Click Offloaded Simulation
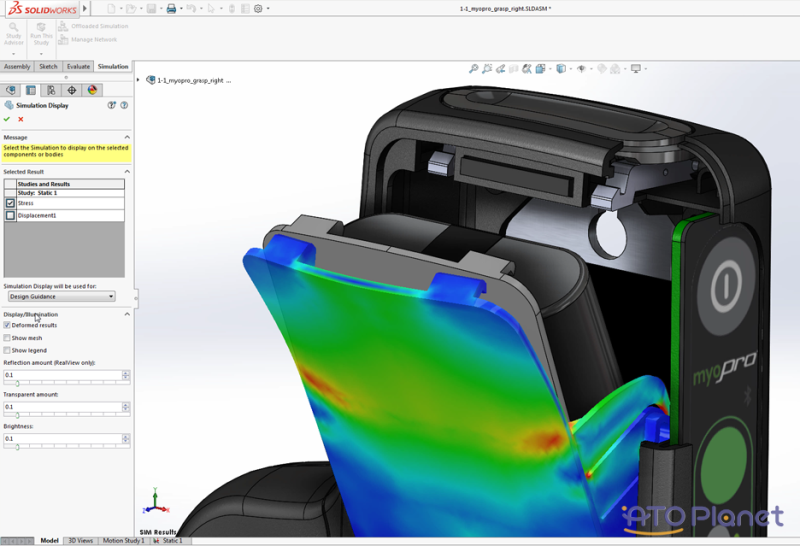Image resolution: width=800 pixels, height=546 pixels. tap(93, 26)
